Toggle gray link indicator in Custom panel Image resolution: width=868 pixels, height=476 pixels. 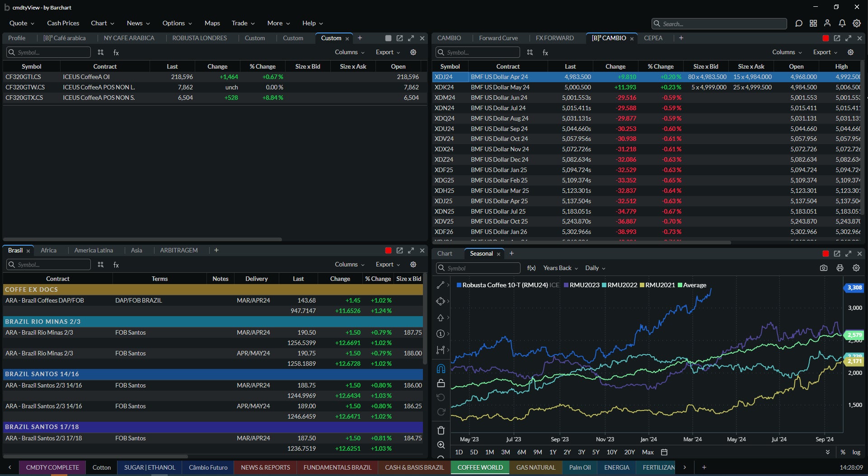point(388,38)
